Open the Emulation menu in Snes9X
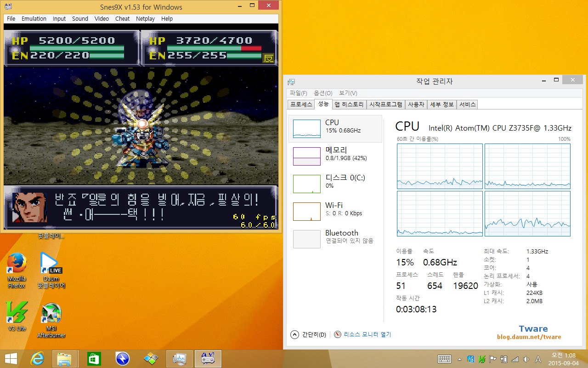 click(x=34, y=19)
